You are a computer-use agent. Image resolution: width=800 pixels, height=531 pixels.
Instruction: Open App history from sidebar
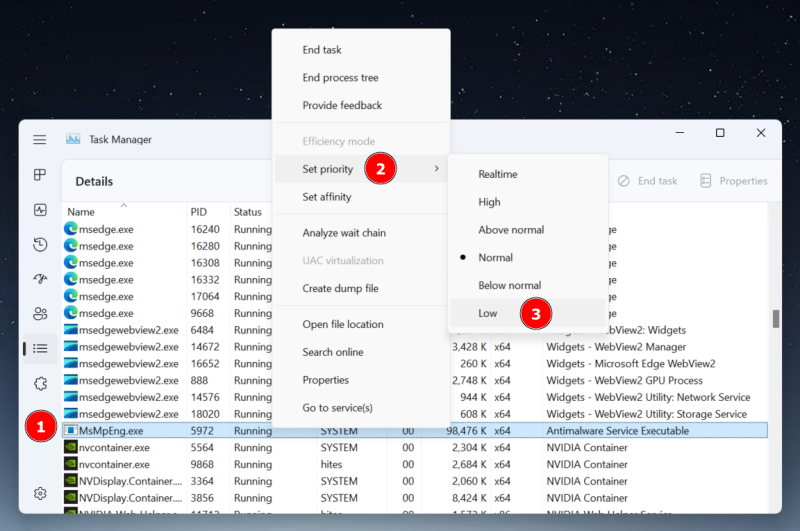click(40, 244)
